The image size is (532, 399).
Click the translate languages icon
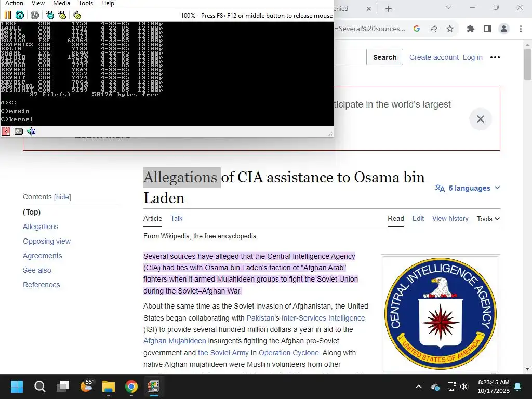coord(440,188)
